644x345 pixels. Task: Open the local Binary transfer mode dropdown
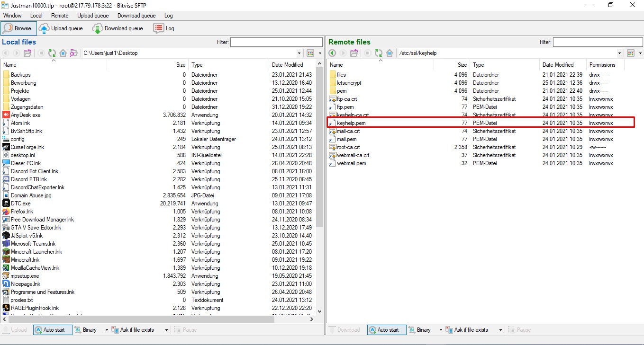click(x=107, y=330)
